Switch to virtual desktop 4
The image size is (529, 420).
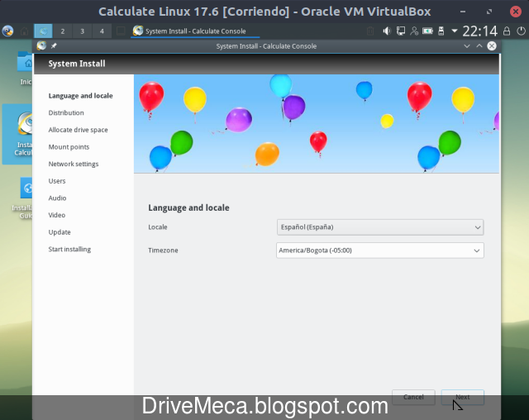coord(102,31)
